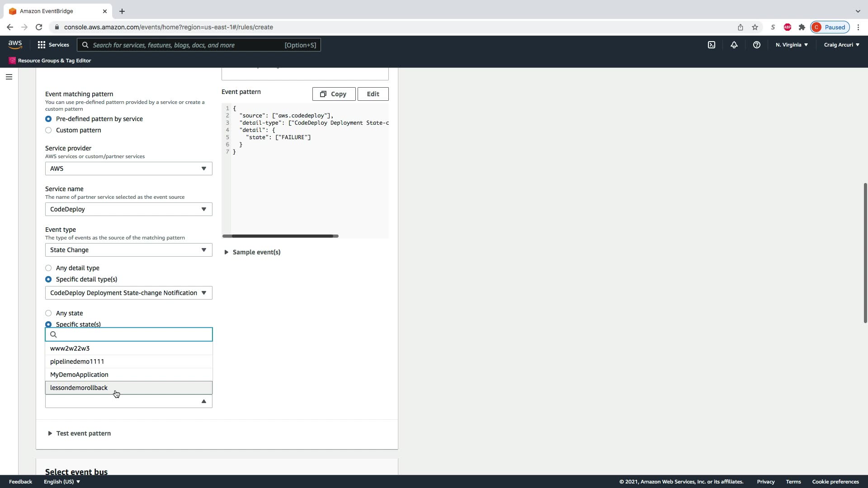Choose Any detail type radio button
868x488 pixels.
pos(48,268)
